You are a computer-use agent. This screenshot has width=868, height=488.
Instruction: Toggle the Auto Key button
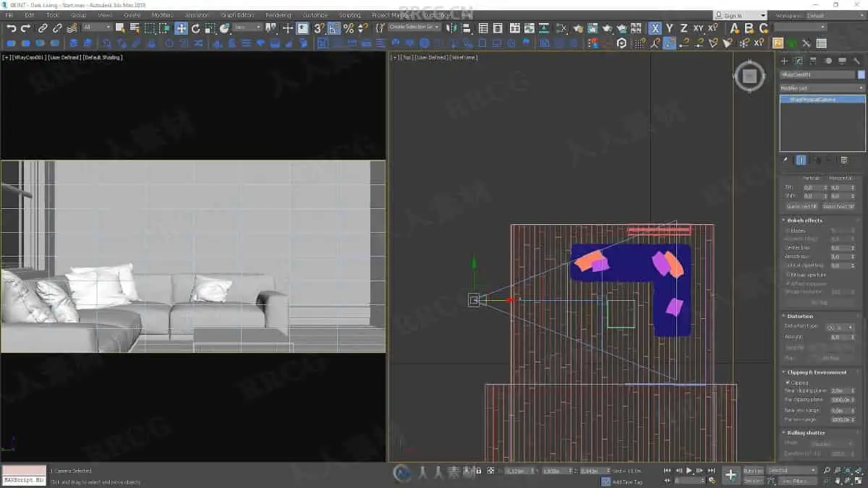(x=752, y=471)
